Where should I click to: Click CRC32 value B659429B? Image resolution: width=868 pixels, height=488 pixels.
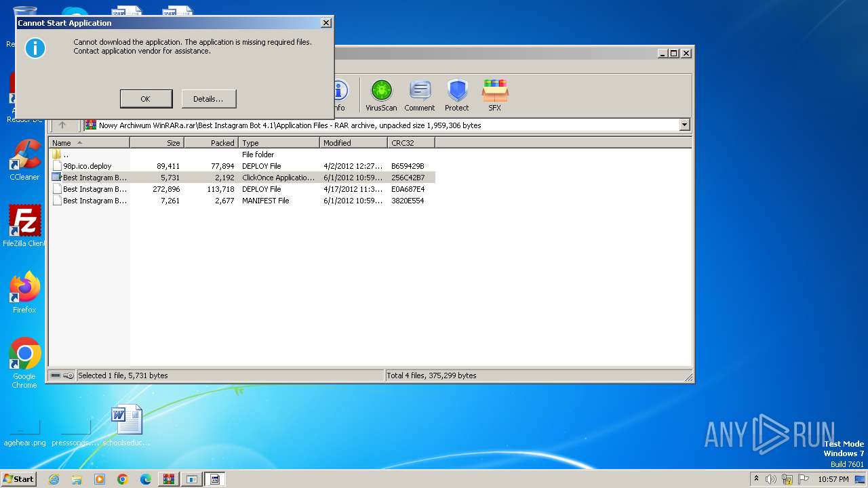408,166
